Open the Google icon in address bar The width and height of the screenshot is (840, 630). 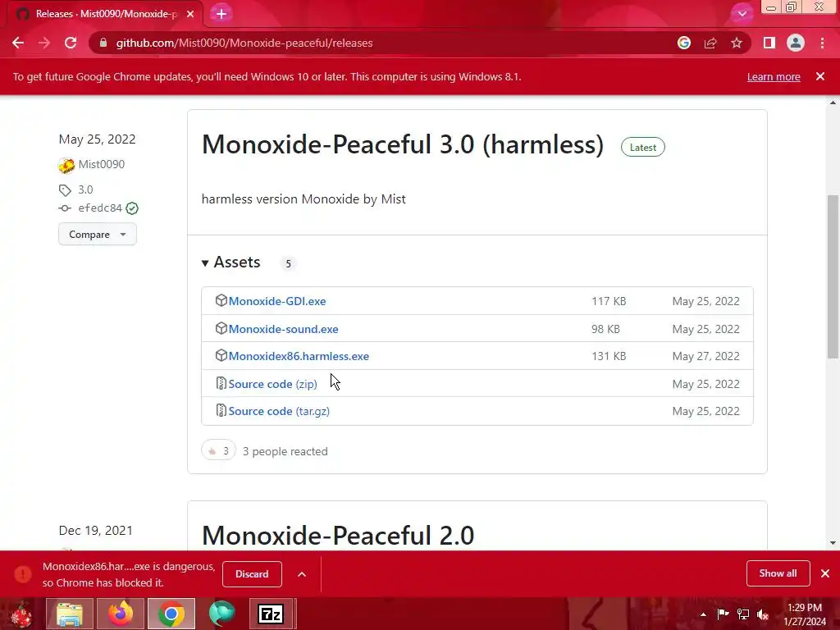click(683, 43)
